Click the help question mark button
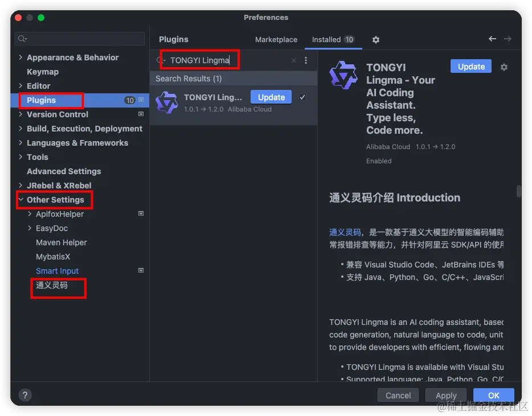The image size is (532, 416). pos(24,395)
